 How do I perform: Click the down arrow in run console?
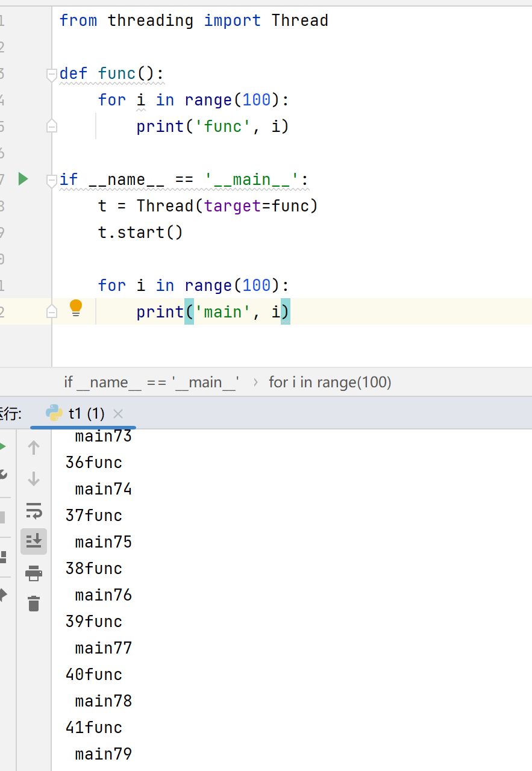[x=34, y=479]
